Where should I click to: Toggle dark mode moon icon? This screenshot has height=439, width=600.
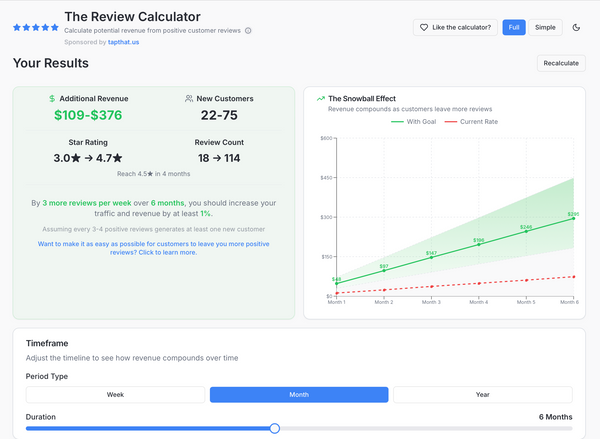tap(577, 27)
